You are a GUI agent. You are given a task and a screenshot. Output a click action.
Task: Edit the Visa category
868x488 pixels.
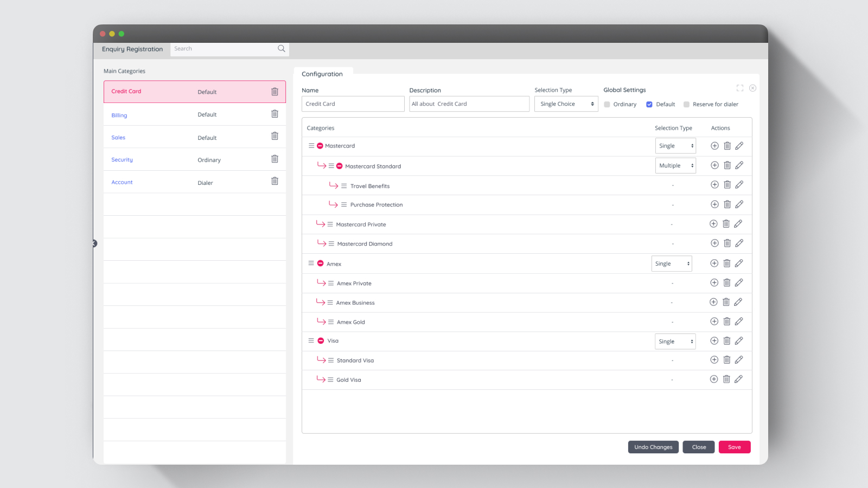tap(739, 341)
